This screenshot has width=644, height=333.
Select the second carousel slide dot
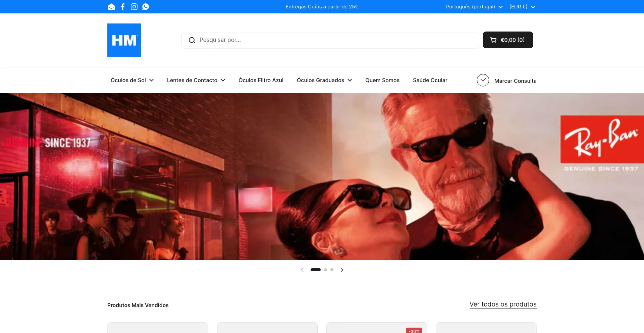pyautogui.click(x=325, y=270)
